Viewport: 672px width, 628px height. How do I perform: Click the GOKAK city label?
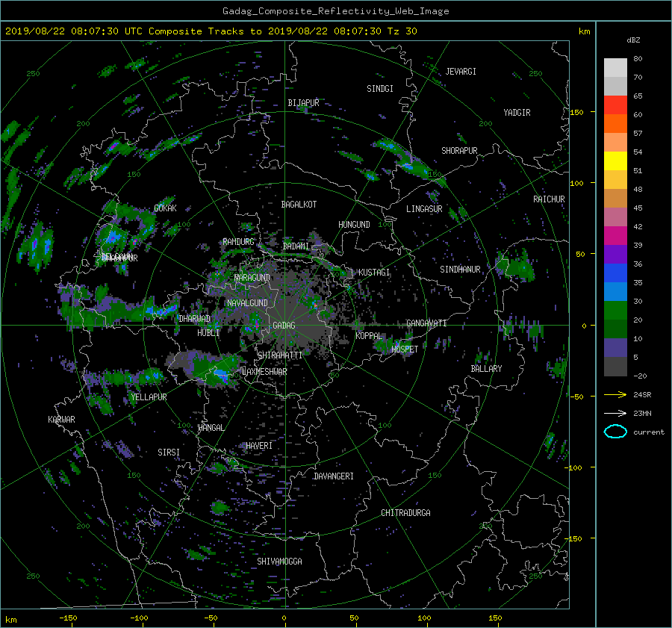(x=165, y=208)
